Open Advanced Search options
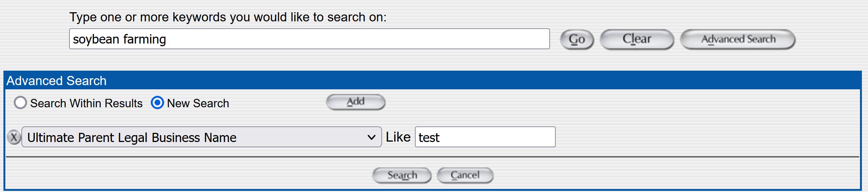This screenshot has width=868, height=192. click(738, 39)
